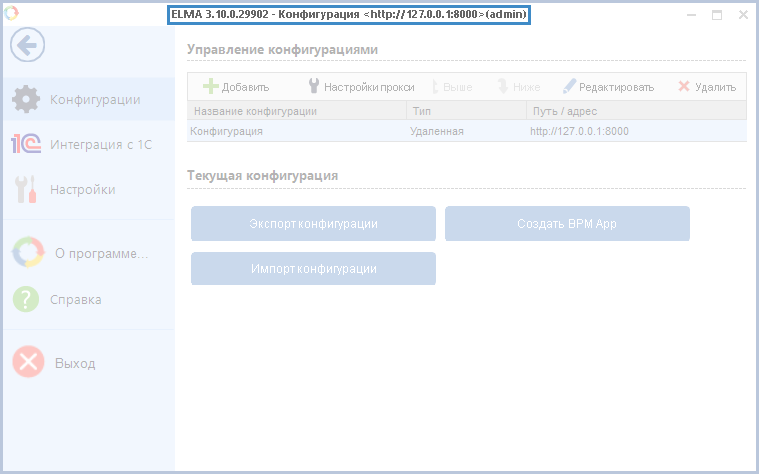
Task: Open Справка help item
Action: pyautogui.click(x=76, y=300)
